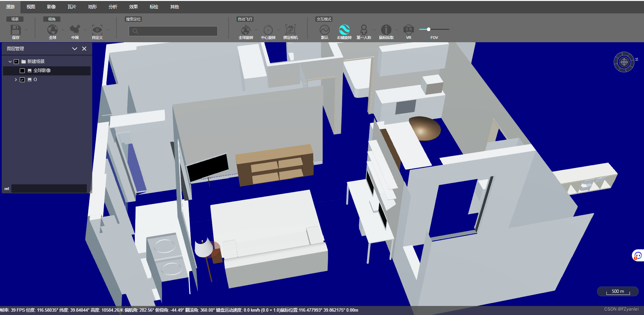Viewport: 644px width, 315px height.
Task: Enable VR interaction mode
Action: pyautogui.click(x=408, y=30)
